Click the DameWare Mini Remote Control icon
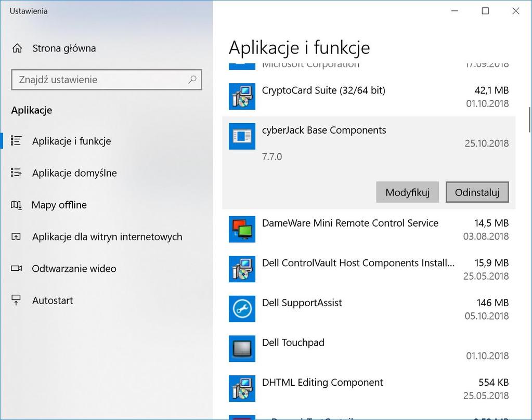 tap(242, 229)
